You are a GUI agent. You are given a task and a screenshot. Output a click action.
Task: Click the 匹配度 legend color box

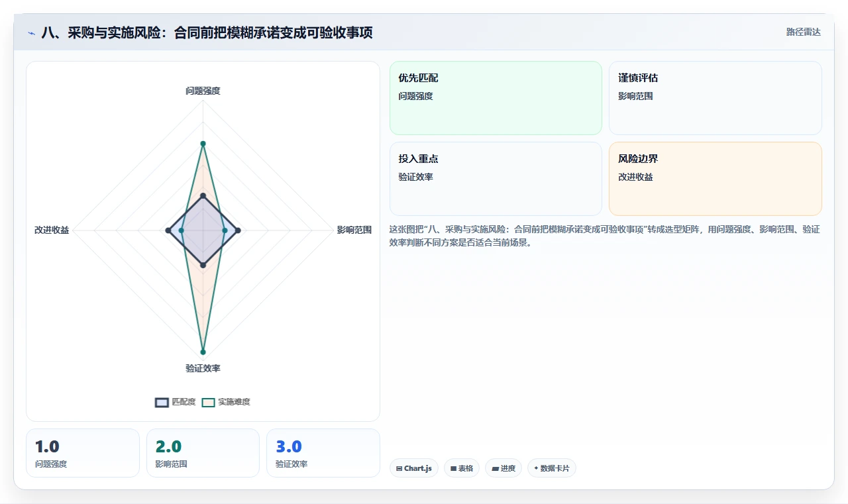(162, 402)
